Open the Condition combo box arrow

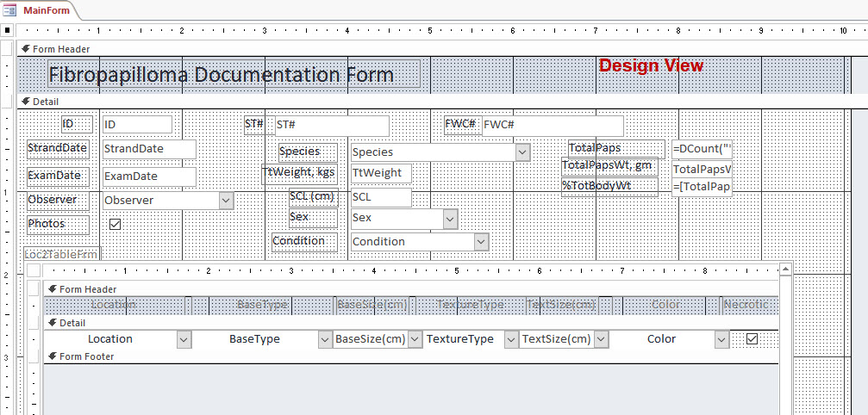(481, 242)
